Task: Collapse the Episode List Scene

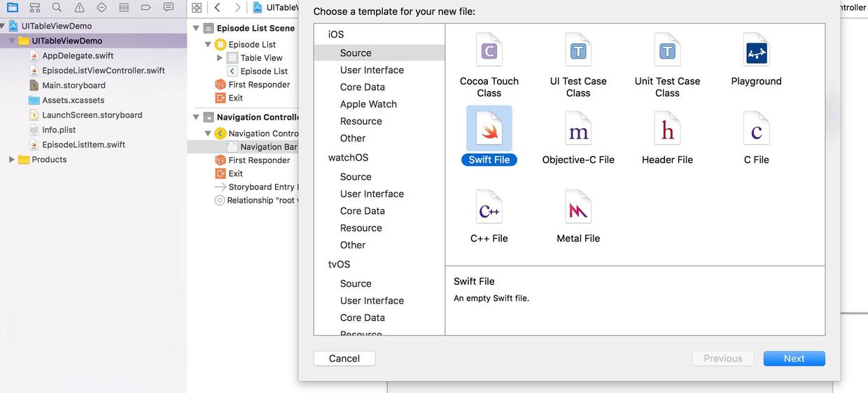Action: click(196, 28)
